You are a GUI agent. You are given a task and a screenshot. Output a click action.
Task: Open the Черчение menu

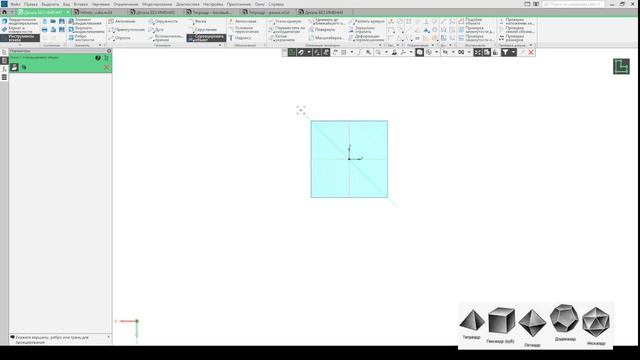pyautogui.click(x=100, y=4)
